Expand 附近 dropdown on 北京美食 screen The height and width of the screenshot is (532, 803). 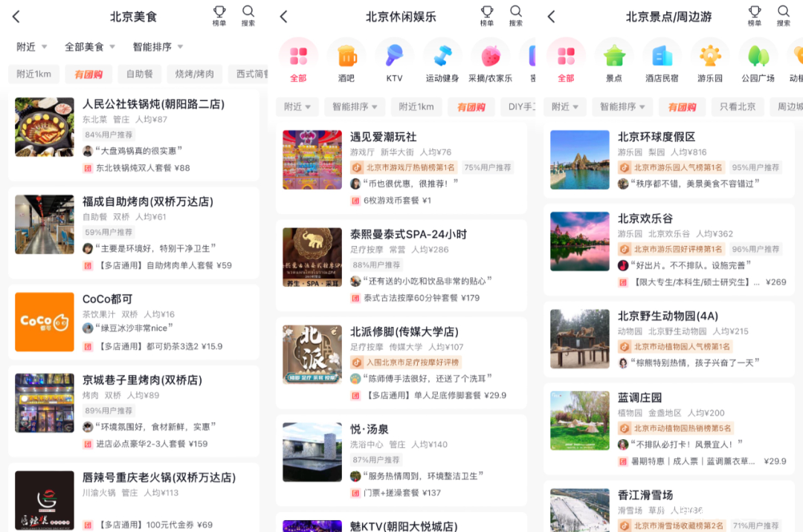click(32, 47)
